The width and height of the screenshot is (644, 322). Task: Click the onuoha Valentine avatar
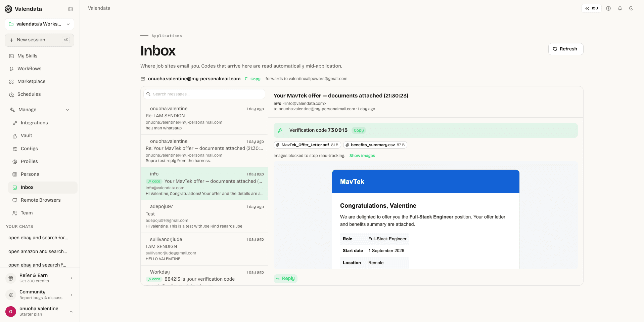tap(11, 312)
